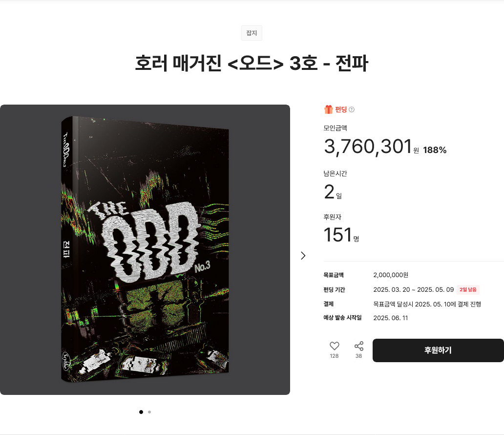Image resolution: width=504 pixels, height=435 pixels.
Task: Click the question mark help icon next to 펀딩
Action: pyautogui.click(x=352, y=109)
